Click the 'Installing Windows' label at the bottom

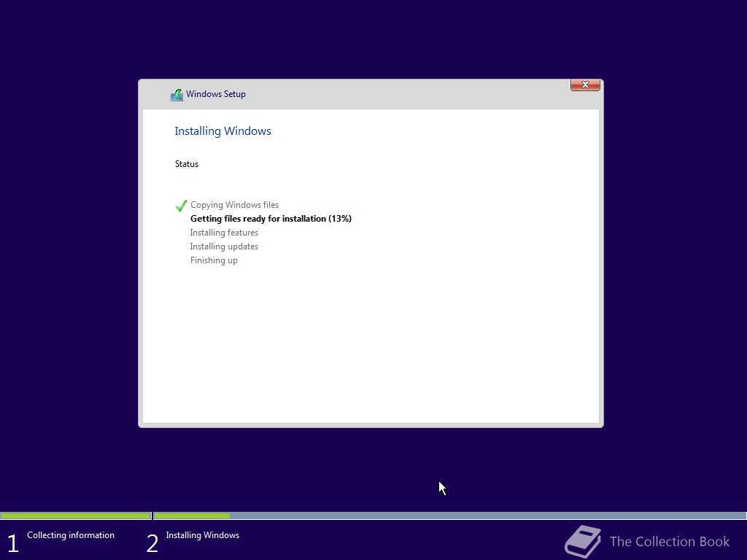click(x=203, y=535)
